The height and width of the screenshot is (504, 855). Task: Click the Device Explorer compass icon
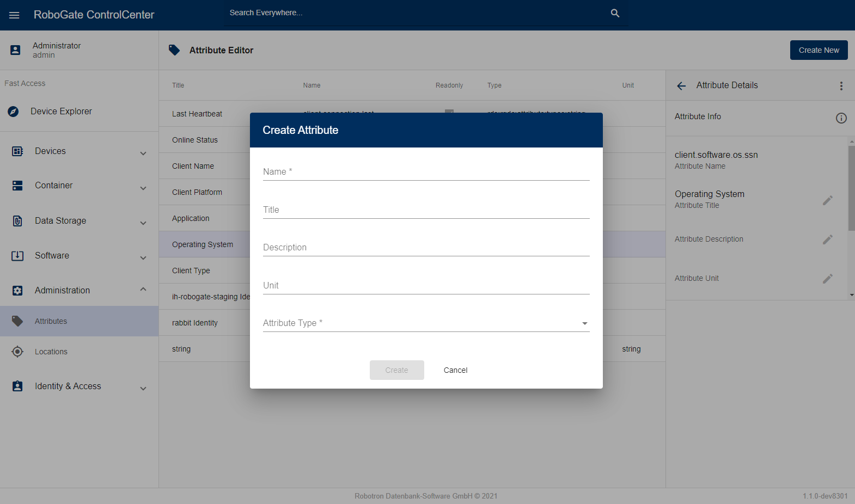tap(14, 112)
